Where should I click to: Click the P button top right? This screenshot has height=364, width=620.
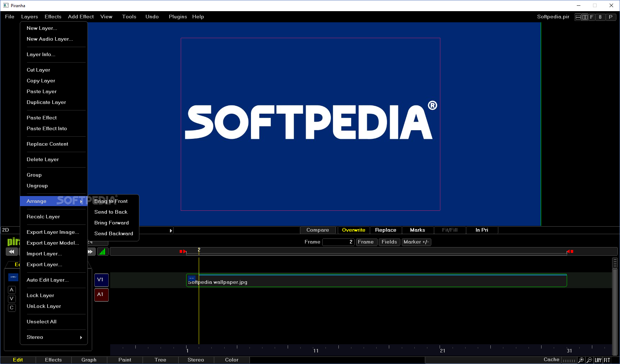coord(611,17)
